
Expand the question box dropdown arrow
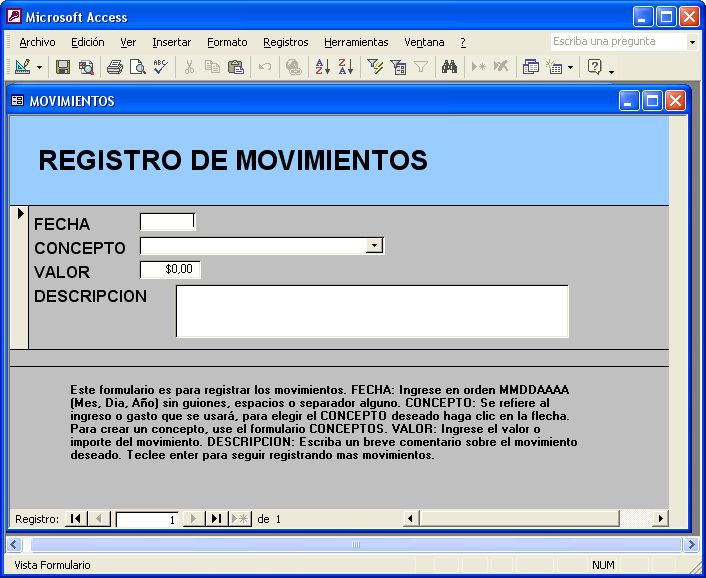(692, 42)
